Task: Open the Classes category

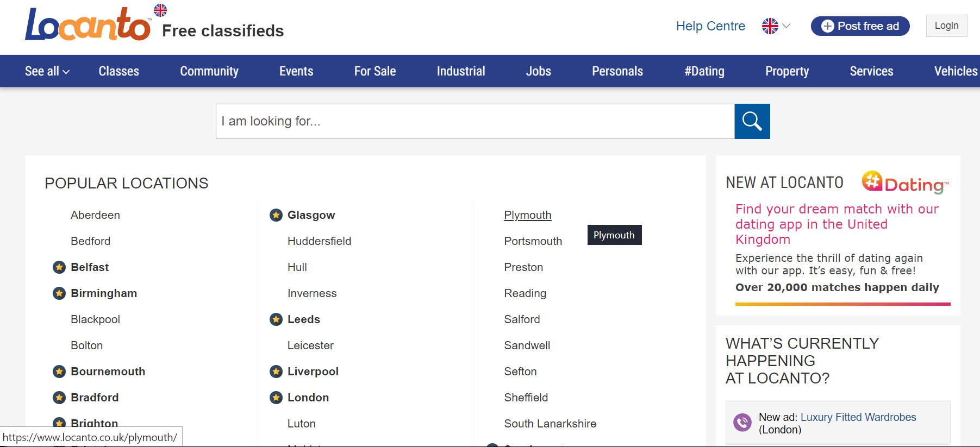Action: pyautogui.click(x=119, y=71)
